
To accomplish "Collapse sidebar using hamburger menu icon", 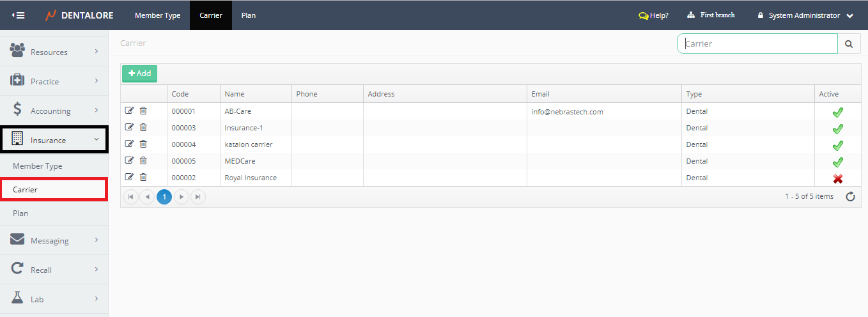I will (x=19, y=15).
